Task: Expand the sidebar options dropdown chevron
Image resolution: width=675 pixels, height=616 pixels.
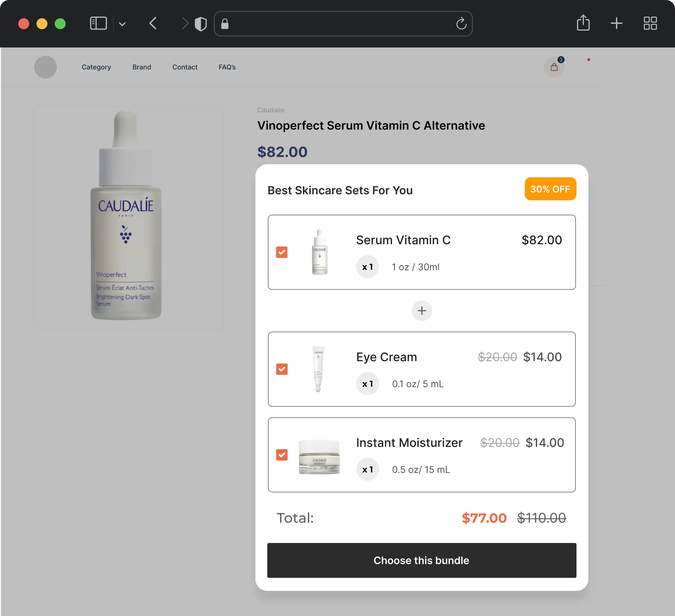Action: pos(122,24)
